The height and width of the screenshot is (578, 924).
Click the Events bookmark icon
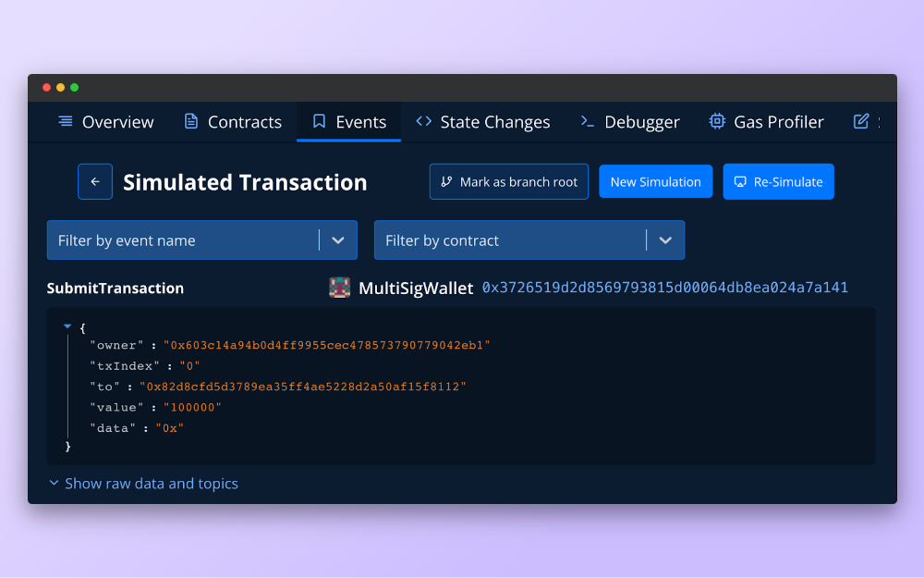(319, 121)
